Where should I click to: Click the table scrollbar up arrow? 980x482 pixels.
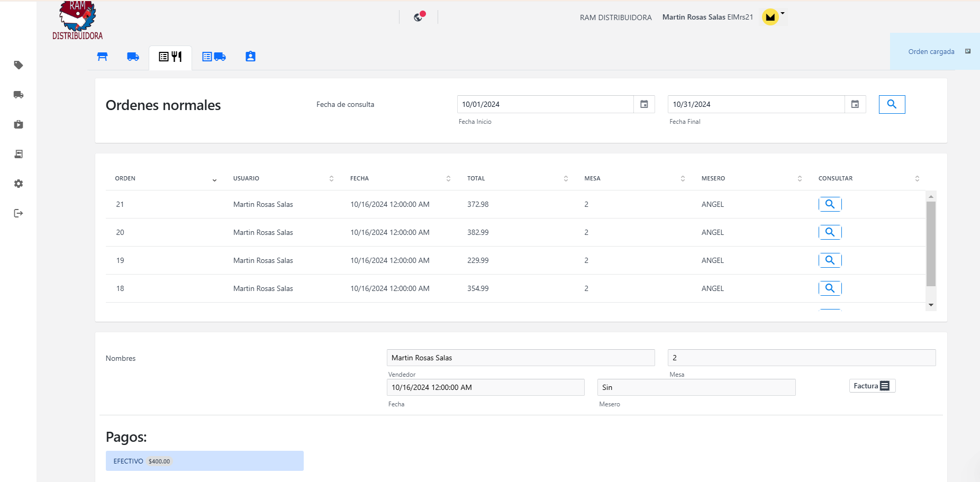point(931,196)
